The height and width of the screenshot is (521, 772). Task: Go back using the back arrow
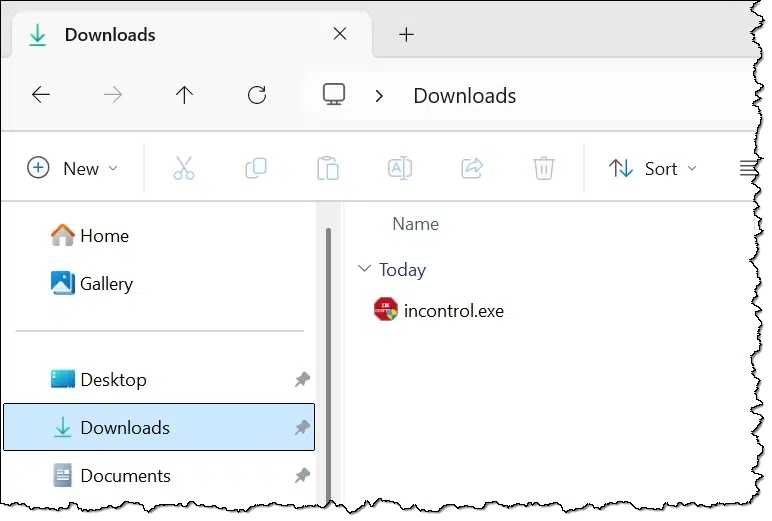(x=41, y=95)
